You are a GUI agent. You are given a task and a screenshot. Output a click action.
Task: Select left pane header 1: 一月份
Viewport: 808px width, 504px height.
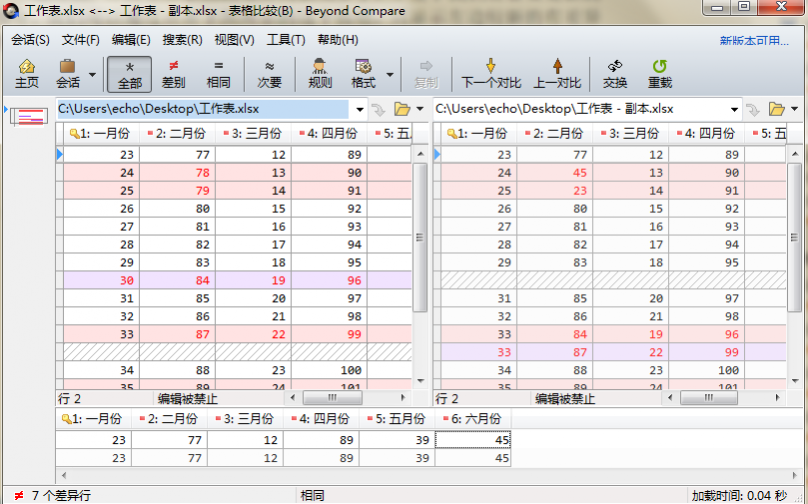(102, 133)
